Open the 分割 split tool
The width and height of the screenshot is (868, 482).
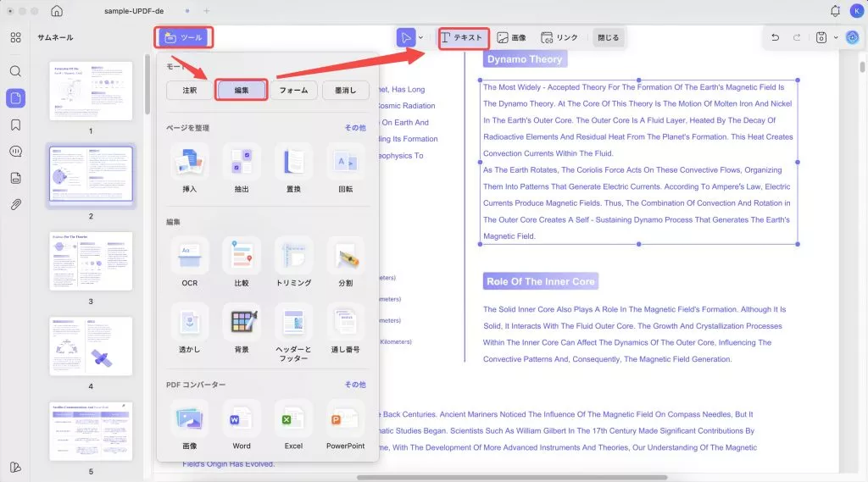tap(346, 255)
